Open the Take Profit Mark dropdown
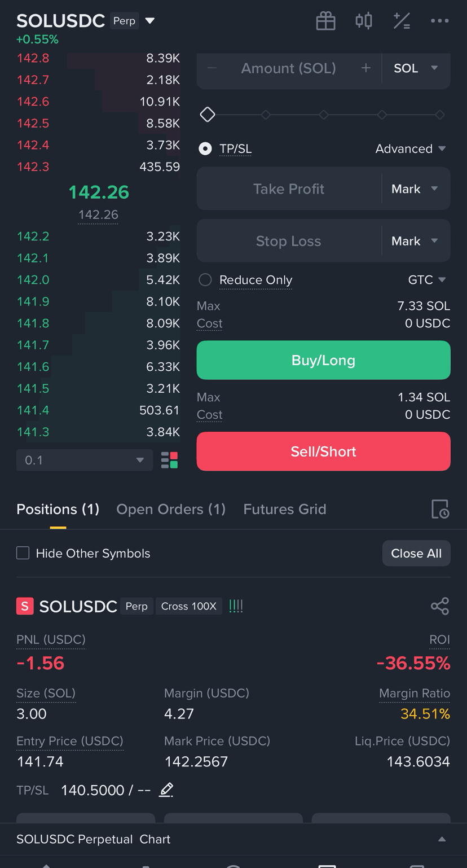 416,188
